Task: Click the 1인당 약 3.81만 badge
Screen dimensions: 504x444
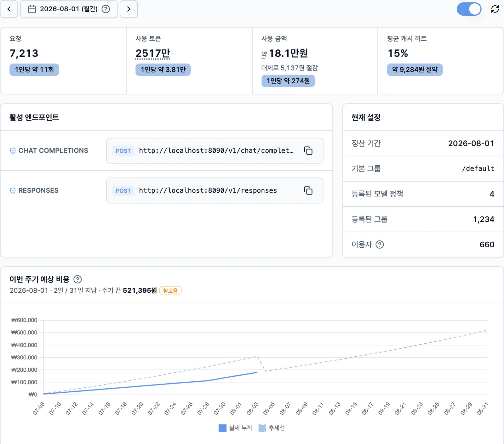Action: pos(163,70)
